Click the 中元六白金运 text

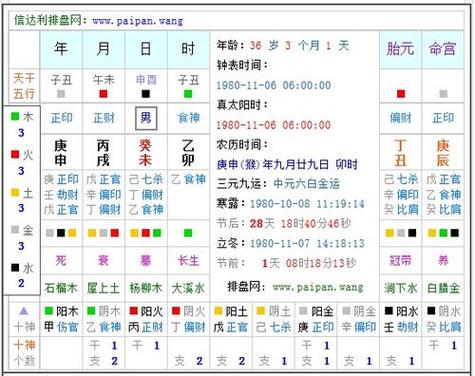(306, 184)
